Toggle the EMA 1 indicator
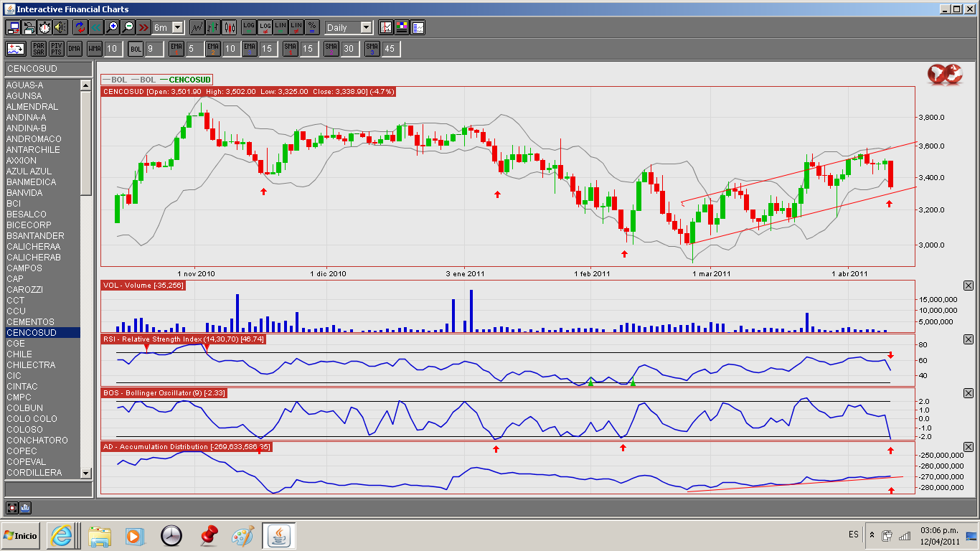980x551 pixels. tap(176, 49)
